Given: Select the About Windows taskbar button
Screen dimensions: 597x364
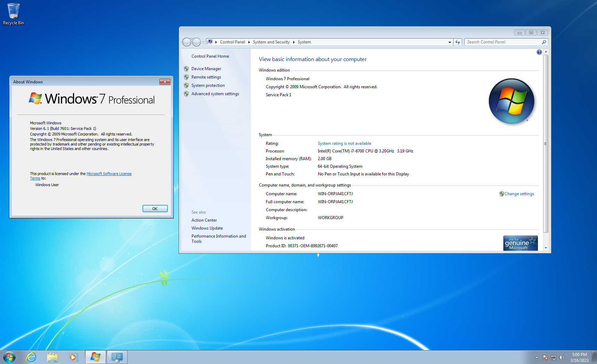Looking at the screenshot, I should [x=96, y=357].
